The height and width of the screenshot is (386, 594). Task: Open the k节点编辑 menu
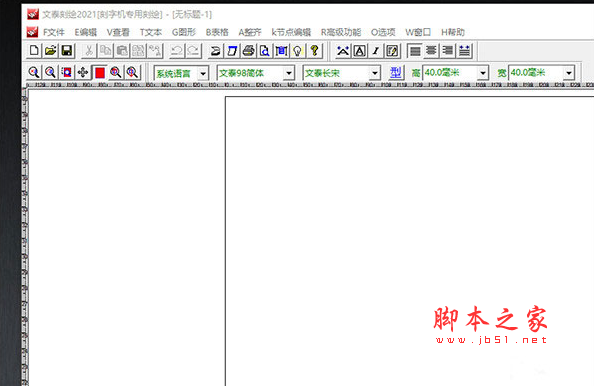pos(291,32)
